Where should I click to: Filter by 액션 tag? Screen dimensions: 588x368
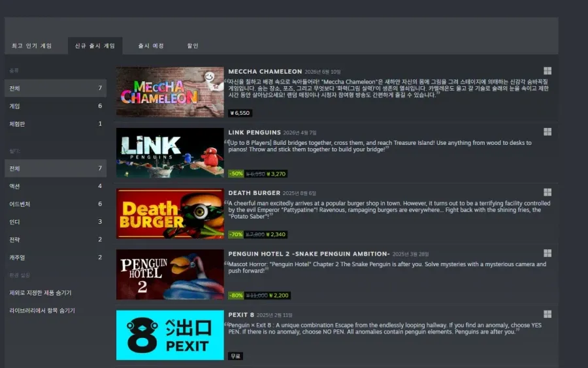click(x=56, y=186)
